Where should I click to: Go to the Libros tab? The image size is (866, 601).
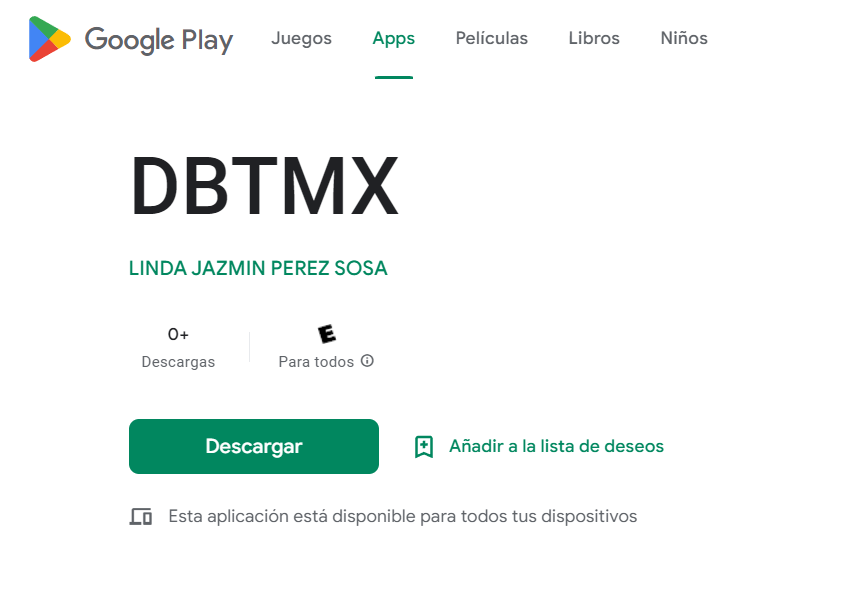(594, 38)
